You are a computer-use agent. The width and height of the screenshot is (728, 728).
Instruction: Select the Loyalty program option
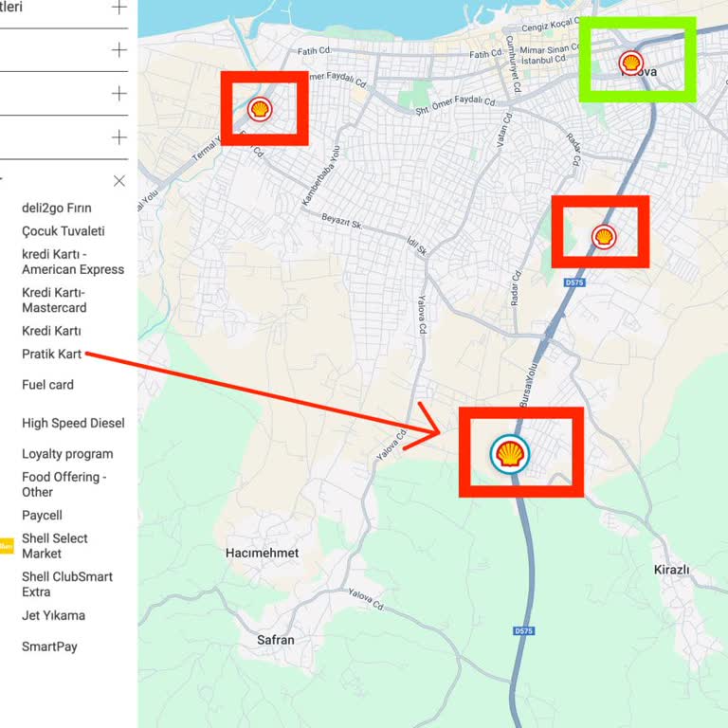click(x=67, y=454)
